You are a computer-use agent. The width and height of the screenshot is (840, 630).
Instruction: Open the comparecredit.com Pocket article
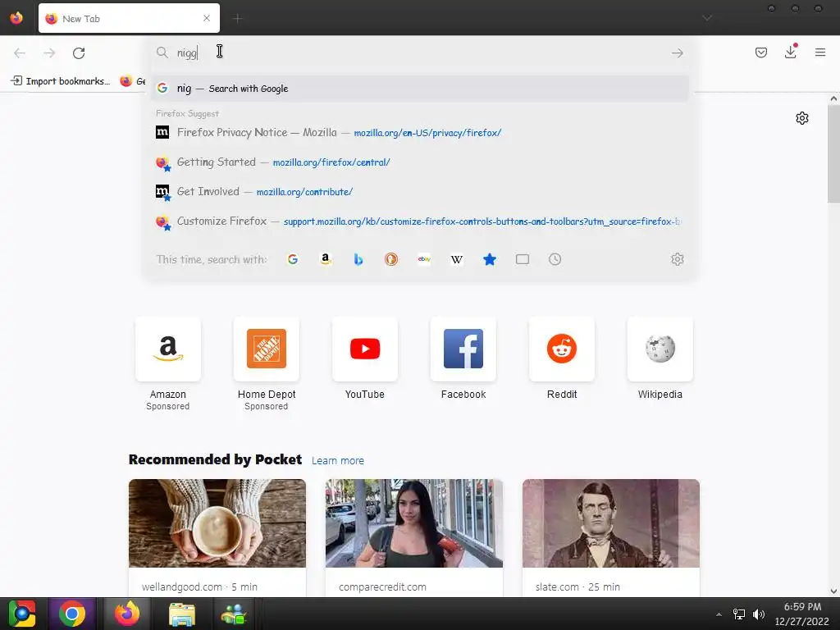[x=414, y=538]
